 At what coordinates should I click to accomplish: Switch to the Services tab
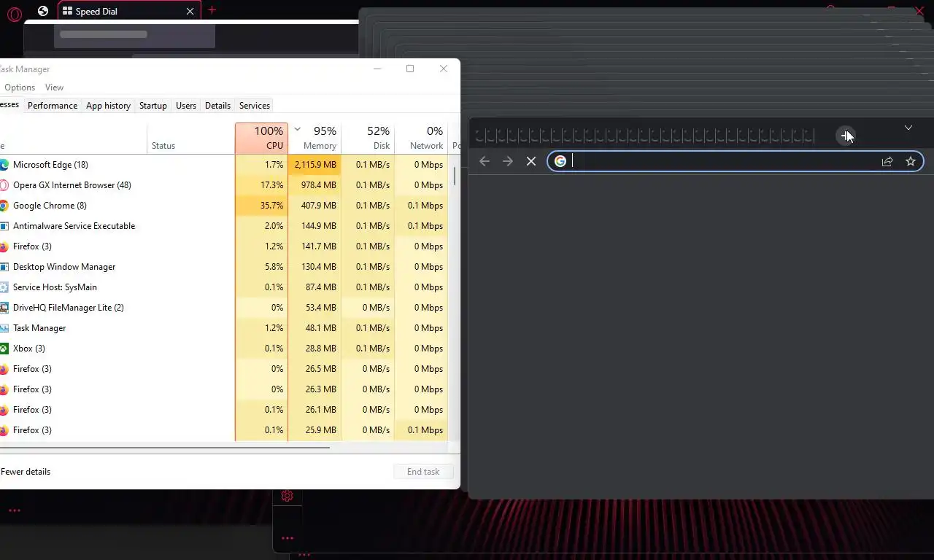[255, 106]
